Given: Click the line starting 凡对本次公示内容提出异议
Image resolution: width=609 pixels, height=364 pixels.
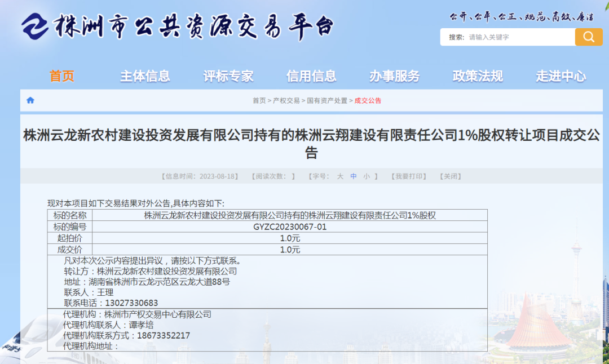Looking at the screenshot, I should [153, 261].
